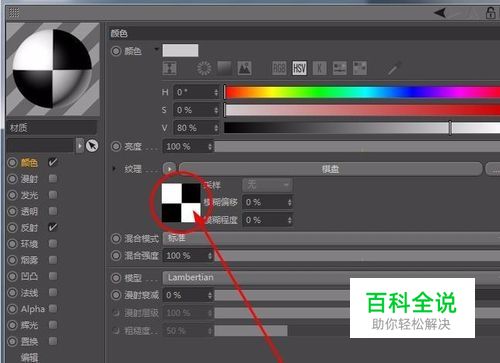Enable the 发光 channel checkbox
Image resolution: width=500 pixels, height=363 pixels.
click(53, 195)
